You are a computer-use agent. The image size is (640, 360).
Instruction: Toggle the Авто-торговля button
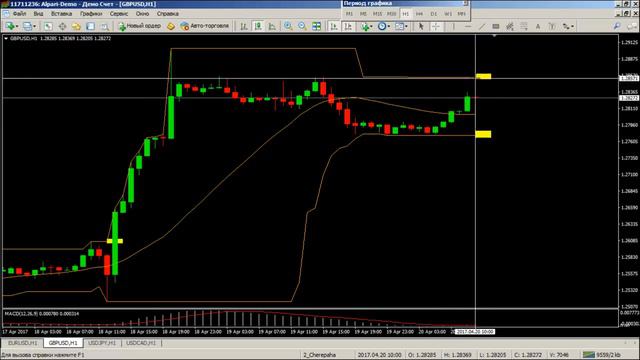coord(204,26)
